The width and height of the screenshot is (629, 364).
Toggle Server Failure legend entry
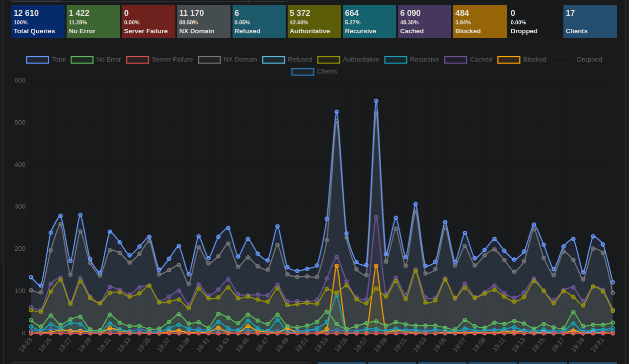(159, 60)
